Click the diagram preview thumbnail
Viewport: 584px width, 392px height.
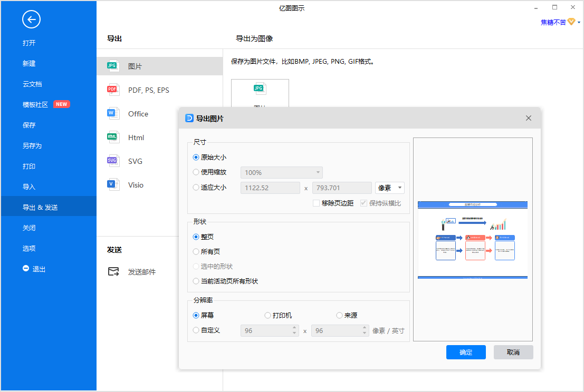[x=473, y=240]
